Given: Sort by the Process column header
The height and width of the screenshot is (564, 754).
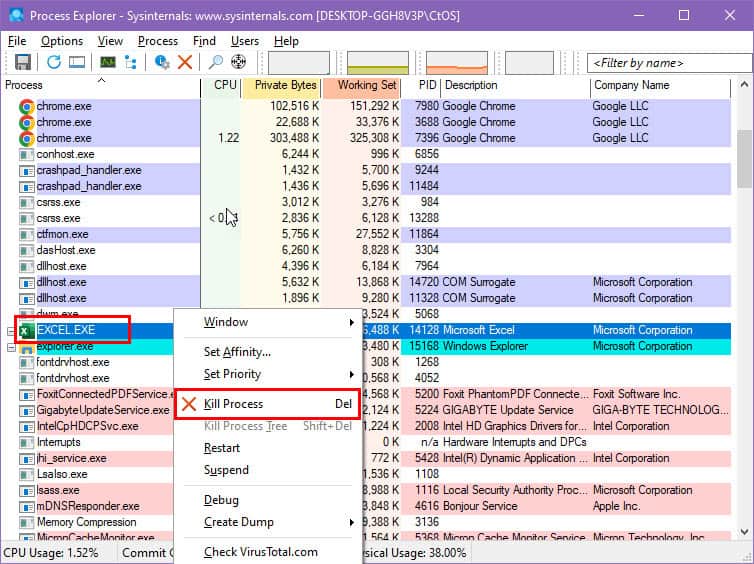Looking at the screenshot, I should coord(101,86).
